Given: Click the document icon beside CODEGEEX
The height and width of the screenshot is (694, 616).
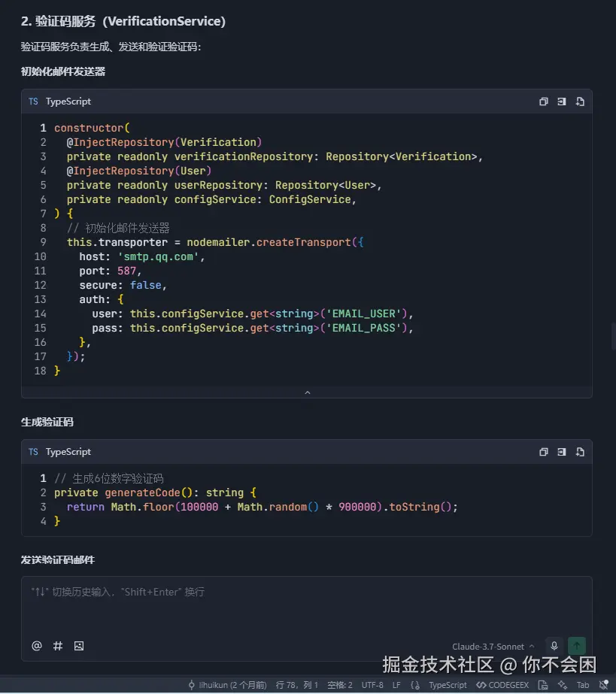Looking at the screenshot, I should point(543,685).
